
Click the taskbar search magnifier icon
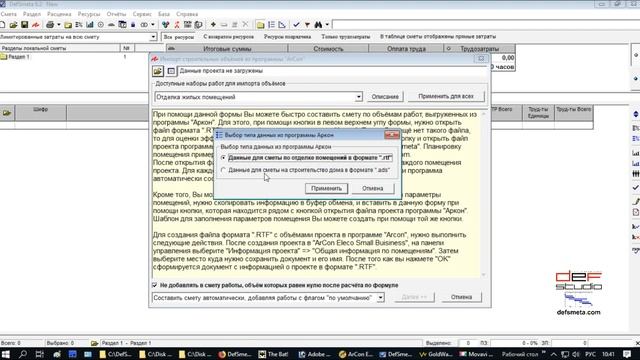(23, 354)
